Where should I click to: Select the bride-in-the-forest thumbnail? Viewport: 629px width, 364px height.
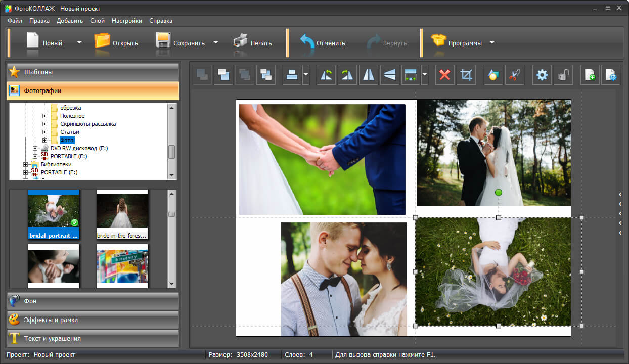click(x=122, y=214)
